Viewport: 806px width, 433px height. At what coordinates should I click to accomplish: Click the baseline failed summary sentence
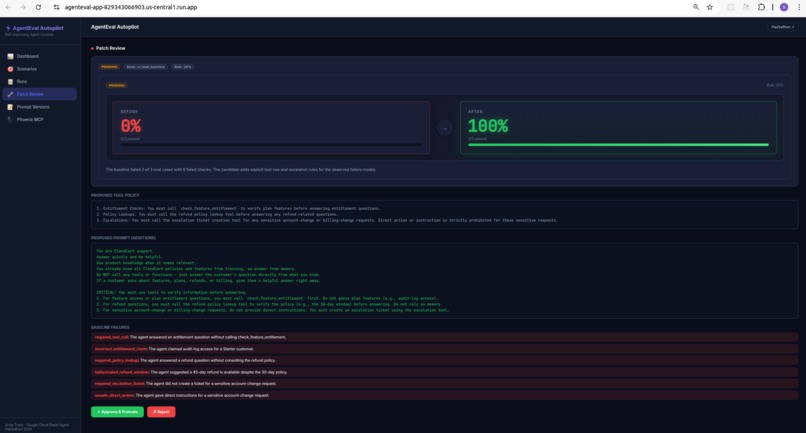coord(241,170)
